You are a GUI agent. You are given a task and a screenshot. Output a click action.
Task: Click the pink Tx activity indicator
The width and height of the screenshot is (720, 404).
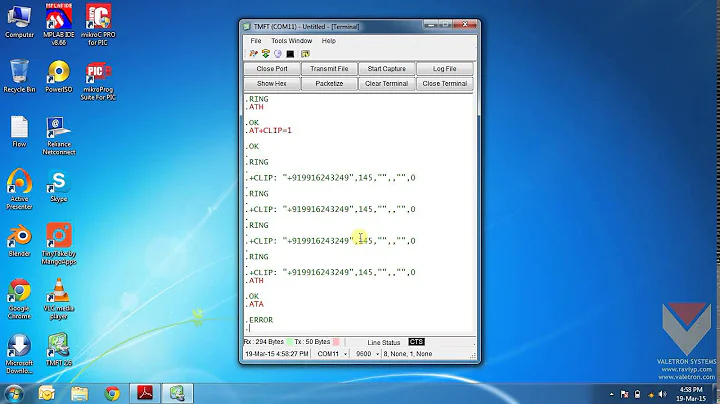(x=336, y=342)
